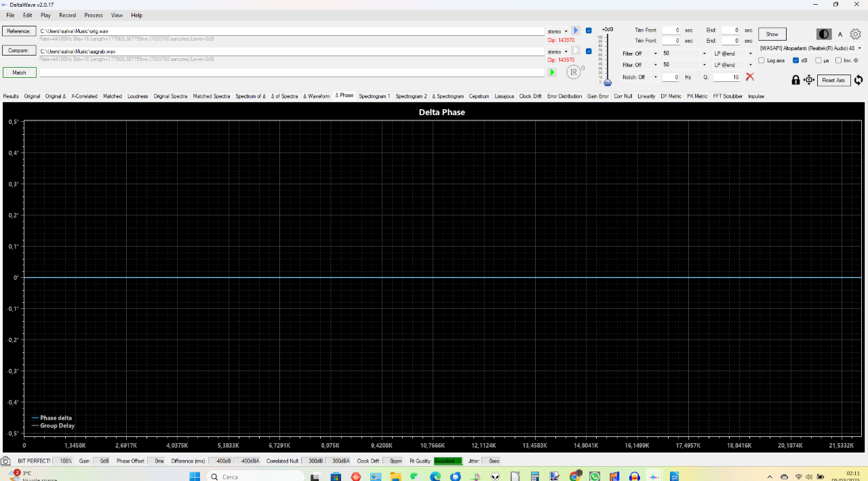
Task: Click Reference row Trim Front field
Action: [x=671, y=30]
